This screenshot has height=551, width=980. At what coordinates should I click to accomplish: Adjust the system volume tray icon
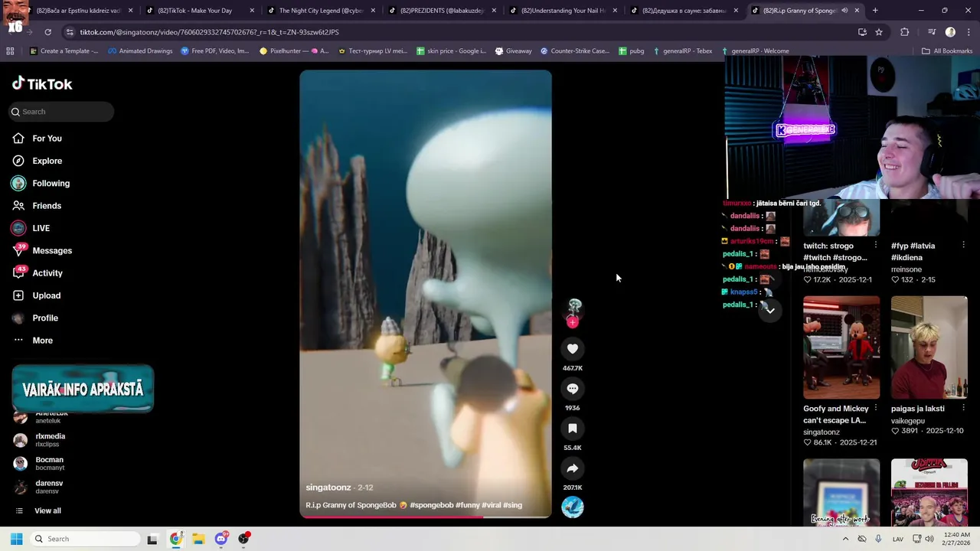pos(929,539)
